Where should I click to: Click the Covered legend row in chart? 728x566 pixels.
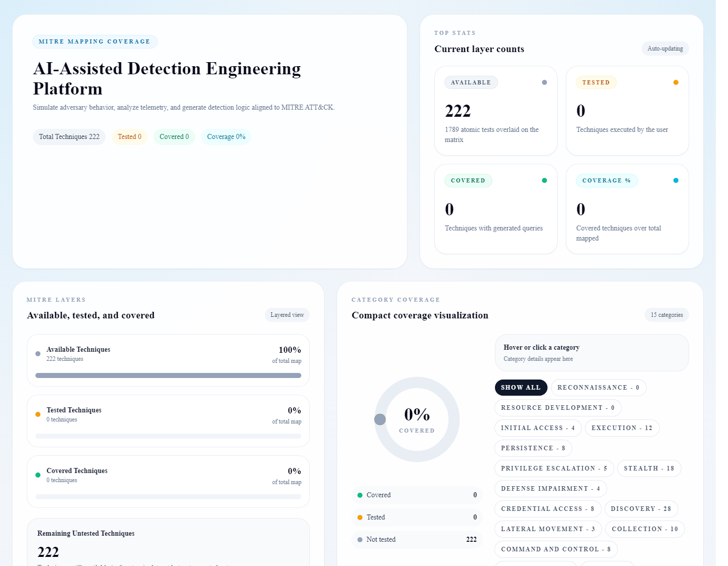(417, 495)
